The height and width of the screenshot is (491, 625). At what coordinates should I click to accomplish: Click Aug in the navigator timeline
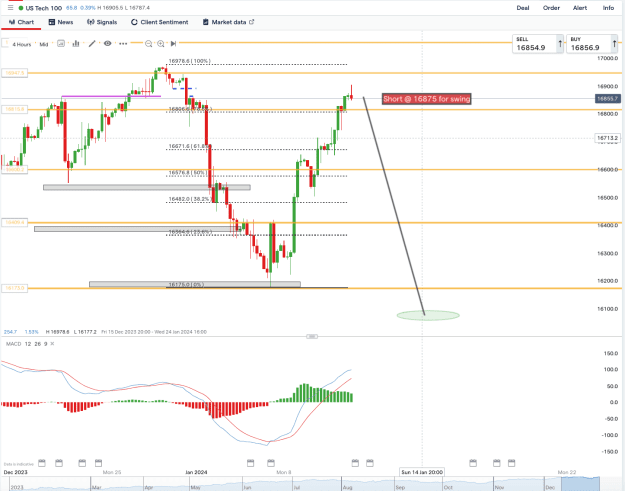(348, 487)
